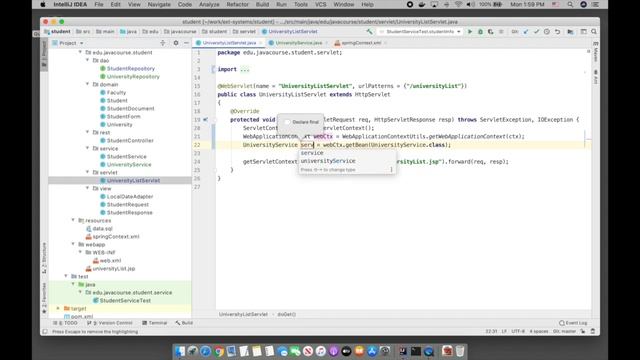Image resolution: width=640 pixels, height=360 pixels.
Task: Open the VCS menu
Action: coord(321,4)
